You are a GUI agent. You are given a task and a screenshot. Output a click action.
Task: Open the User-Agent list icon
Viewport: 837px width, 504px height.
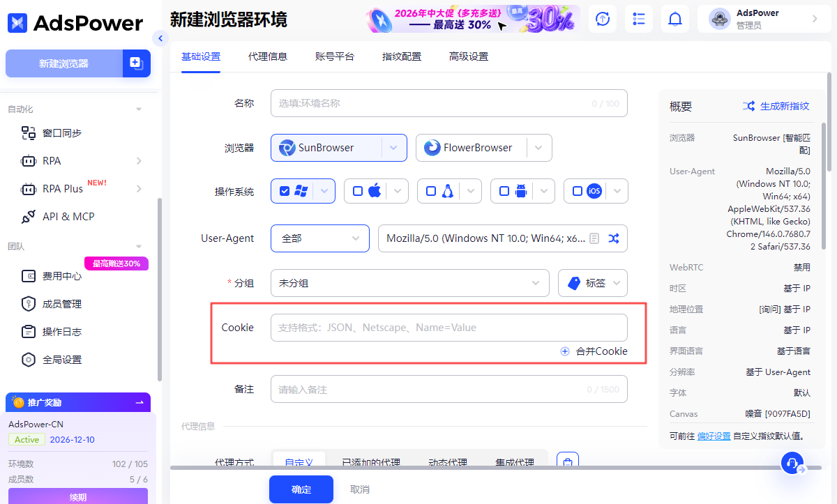tap(594, 238)
